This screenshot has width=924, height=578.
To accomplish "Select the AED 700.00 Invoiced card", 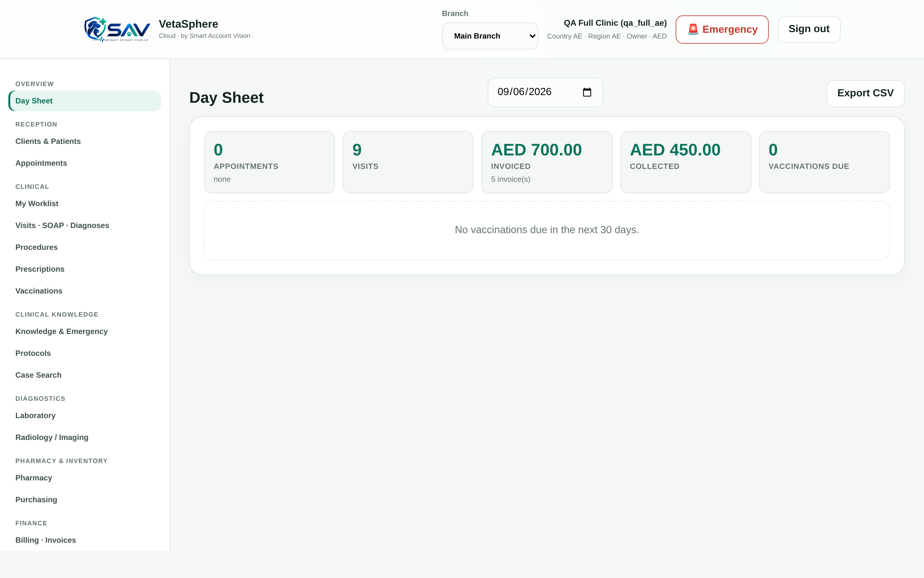I will (x=547, y=162).
